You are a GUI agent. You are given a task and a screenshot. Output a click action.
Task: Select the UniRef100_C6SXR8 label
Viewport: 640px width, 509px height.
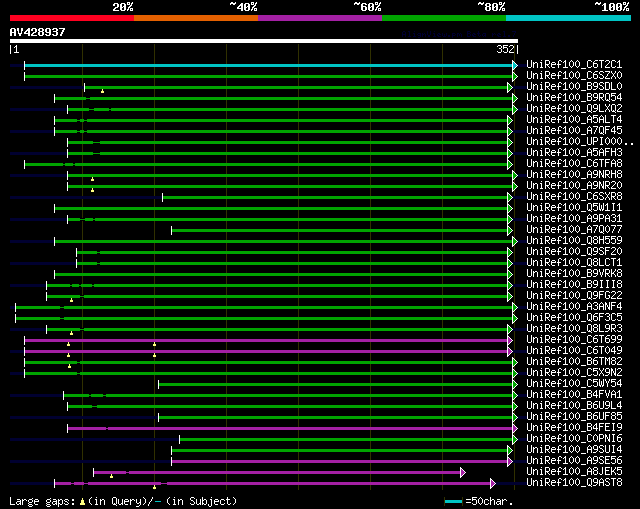pyautogui.click(x=574, y=197)
